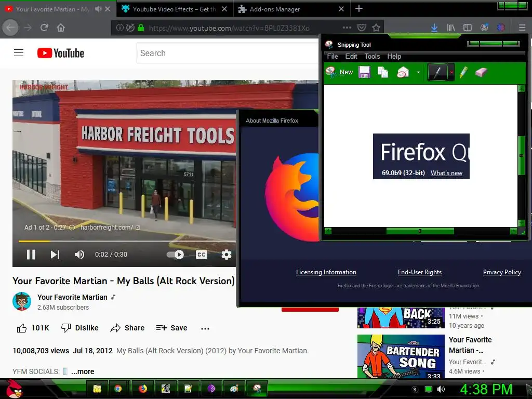Image resolution: width=532 pixels, height=399 pixels.
Task: Open Firefox downloads arrow
Action: tap(434, 28)
